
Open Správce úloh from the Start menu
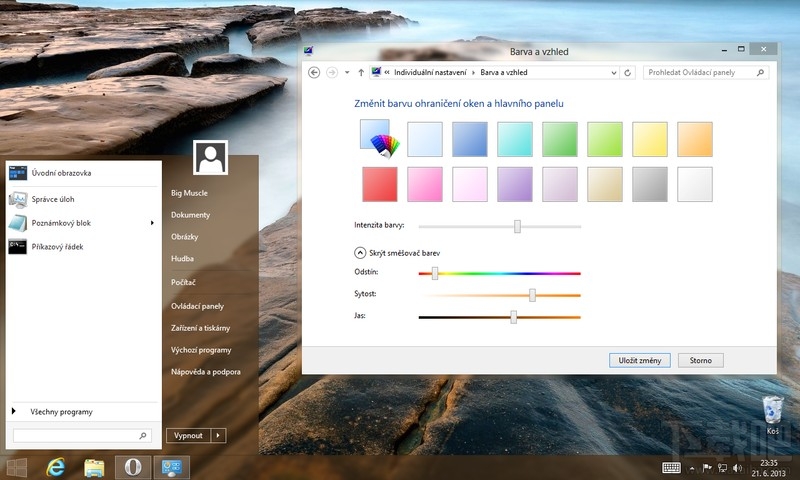tap(54, 198)
